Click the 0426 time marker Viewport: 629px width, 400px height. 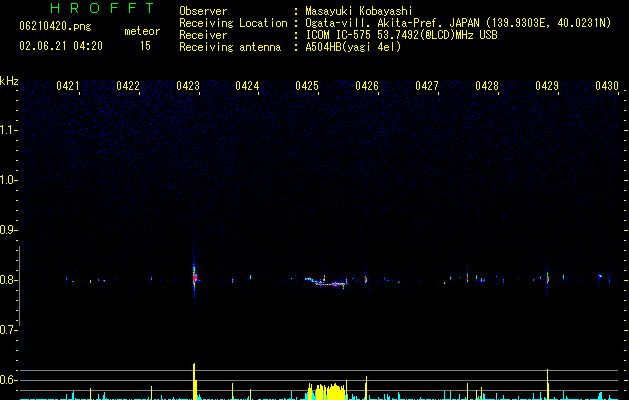coord(367,86)
